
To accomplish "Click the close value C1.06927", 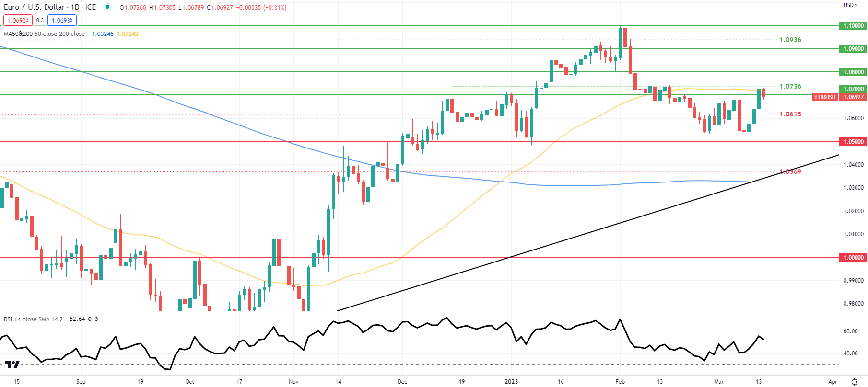I will [220, 8].
